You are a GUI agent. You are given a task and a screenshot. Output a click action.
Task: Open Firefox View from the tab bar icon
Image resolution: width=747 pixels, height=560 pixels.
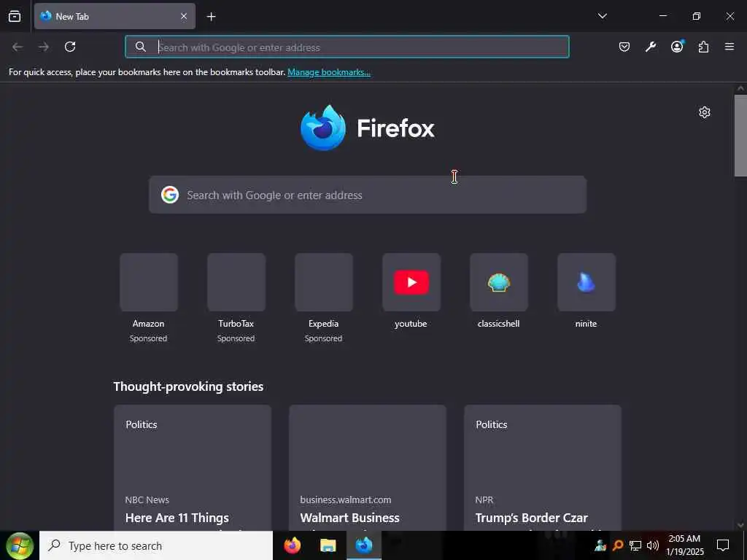coord(15,16)
